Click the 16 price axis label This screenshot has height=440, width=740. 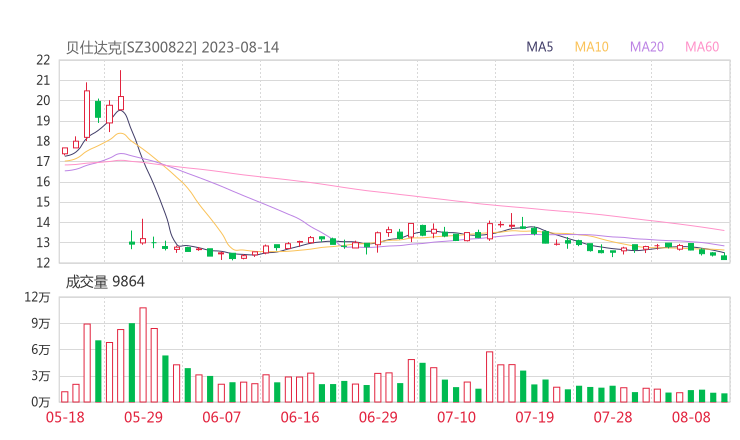click(43, 182)
